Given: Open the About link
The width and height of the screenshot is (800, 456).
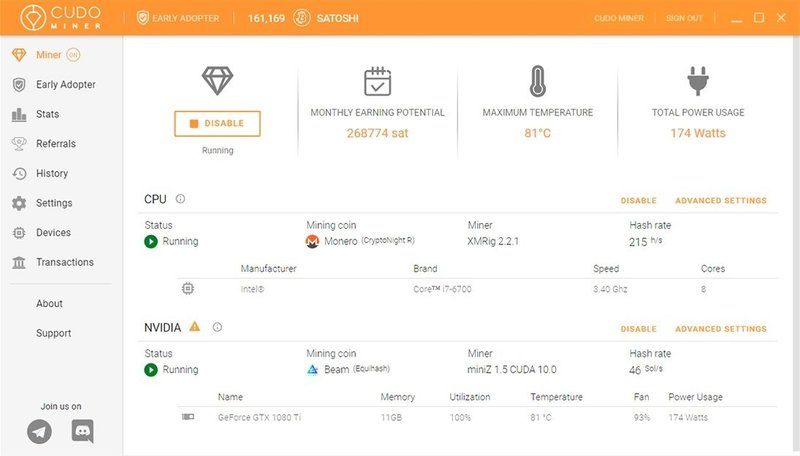Looking at the screenshot, I should point(49,303).
